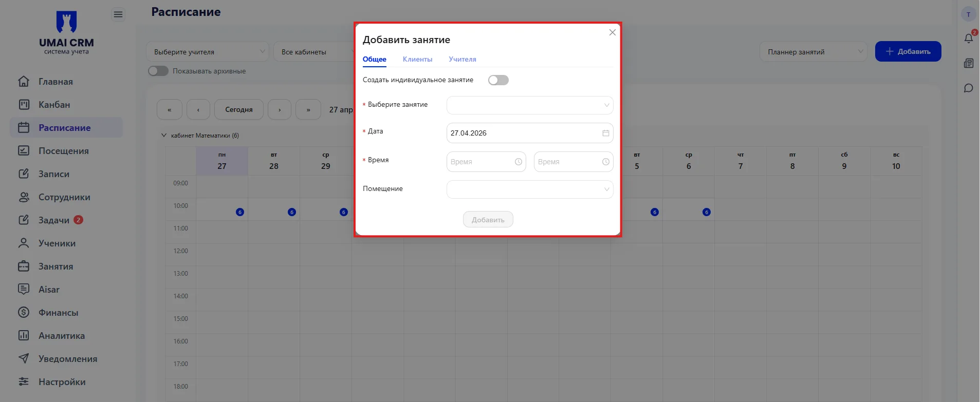The width and height of the screenshot is (980, 402).
Task: Open the Выберите учителя dropdown
Action: click(207, 52)
